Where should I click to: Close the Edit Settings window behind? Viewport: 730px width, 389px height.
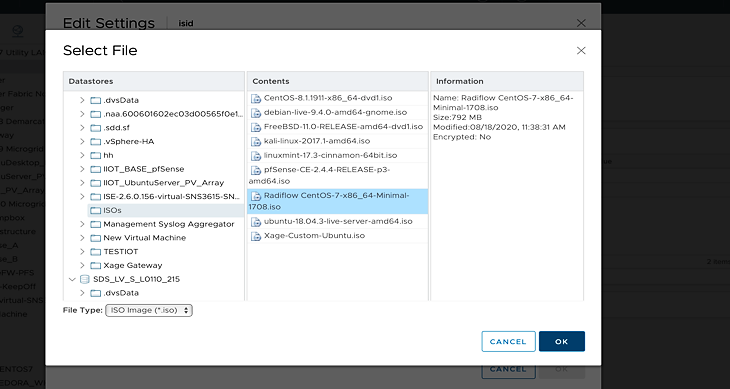(x=581, y=23)
